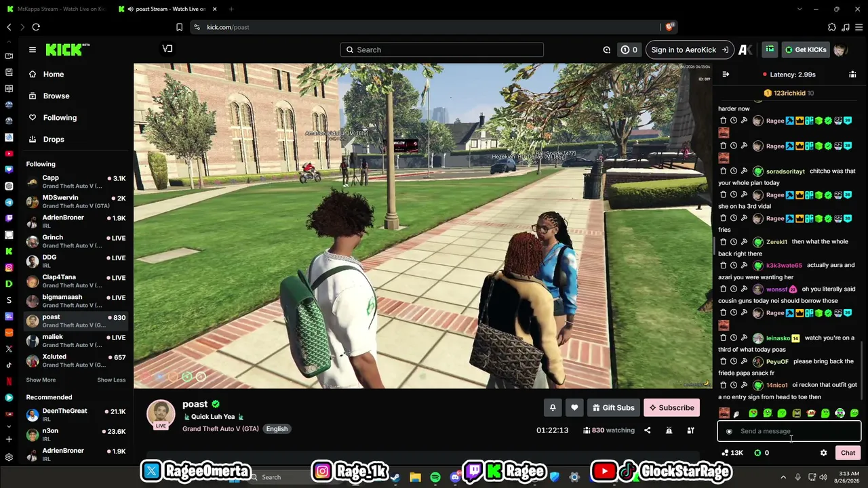Open chat settings gear

pos(823,453)
